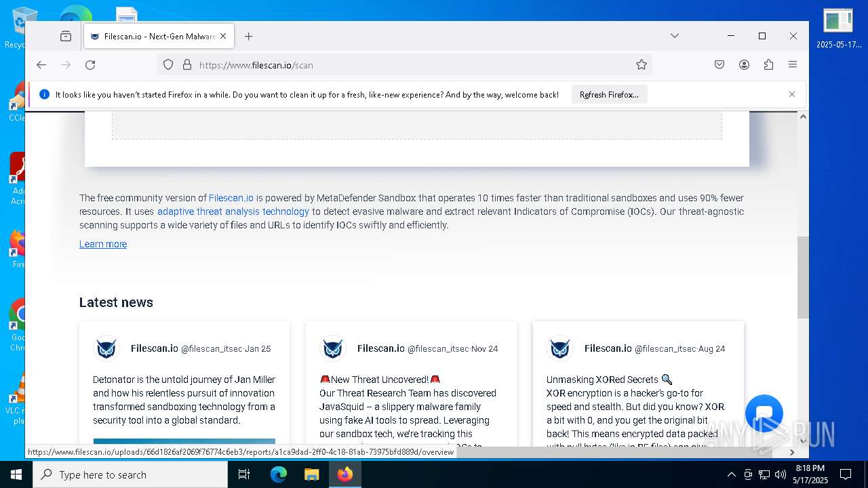This screenshot has width=868, height=488.
Task: Open the Extensions puzzle icon
Action: coord(768,65)
